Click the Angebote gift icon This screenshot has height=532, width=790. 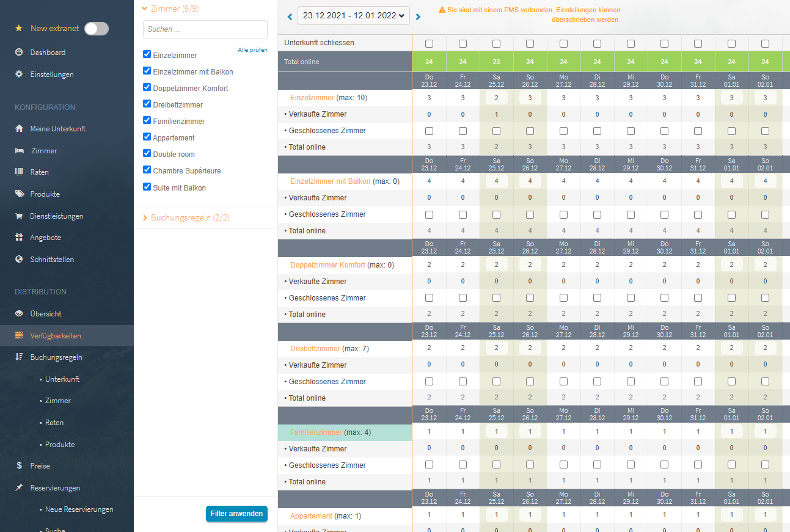coord(19,238)
